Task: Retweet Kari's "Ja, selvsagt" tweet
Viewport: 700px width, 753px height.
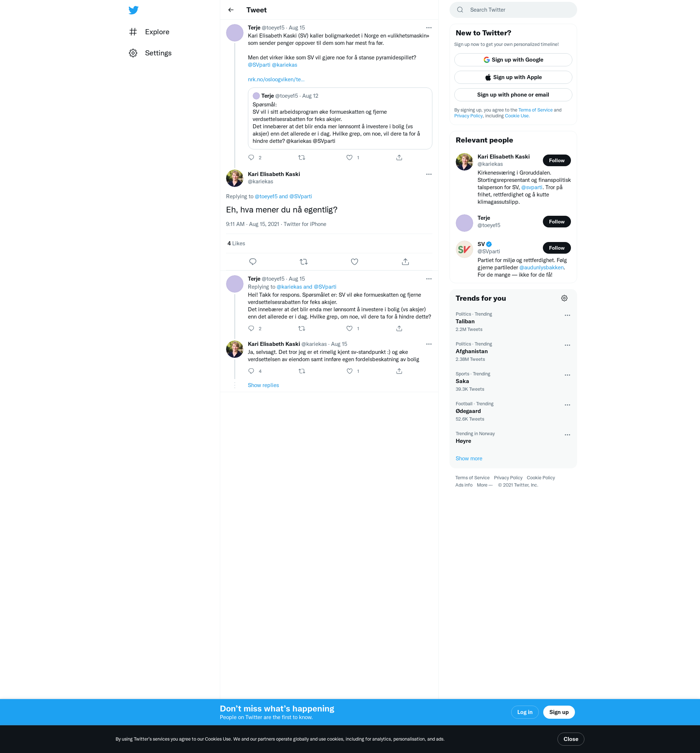Action: (x=302, y=371)
